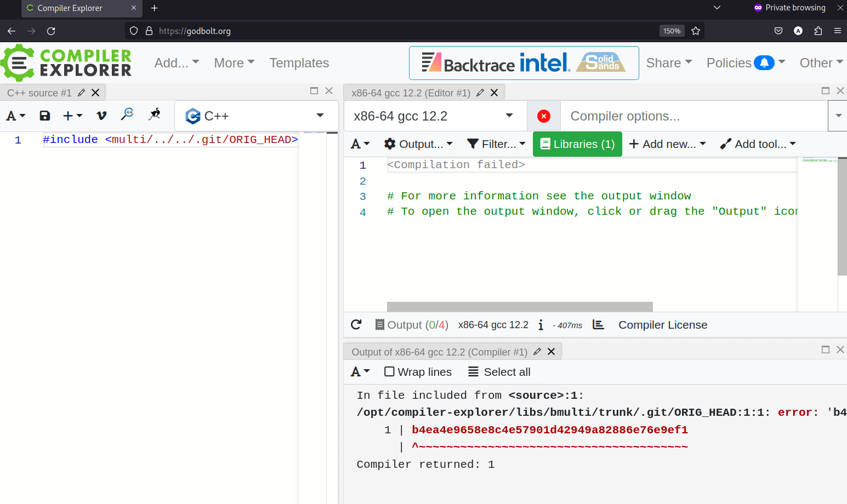Click the save source code icon
This screenshot has height=504, width=847.
point(44,116)
